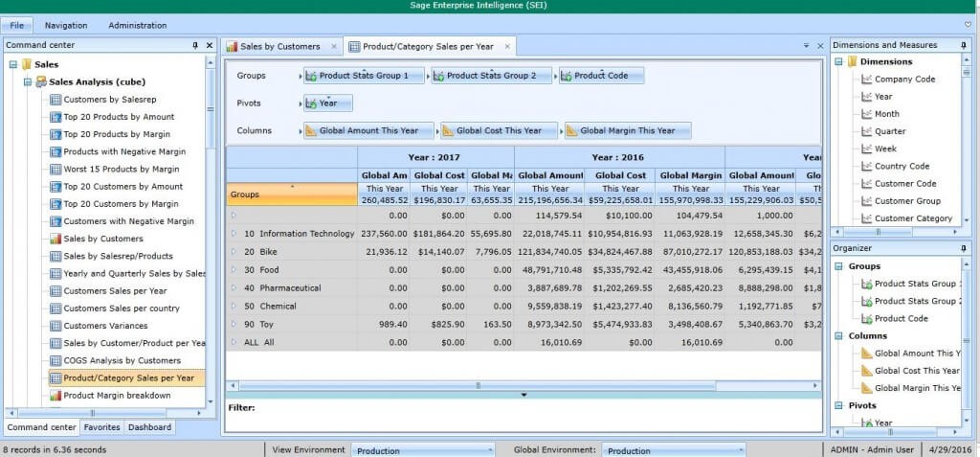Collapse the Sales tree folder
980x457 pixels.
pyautogui.click(x=11, y=65)
